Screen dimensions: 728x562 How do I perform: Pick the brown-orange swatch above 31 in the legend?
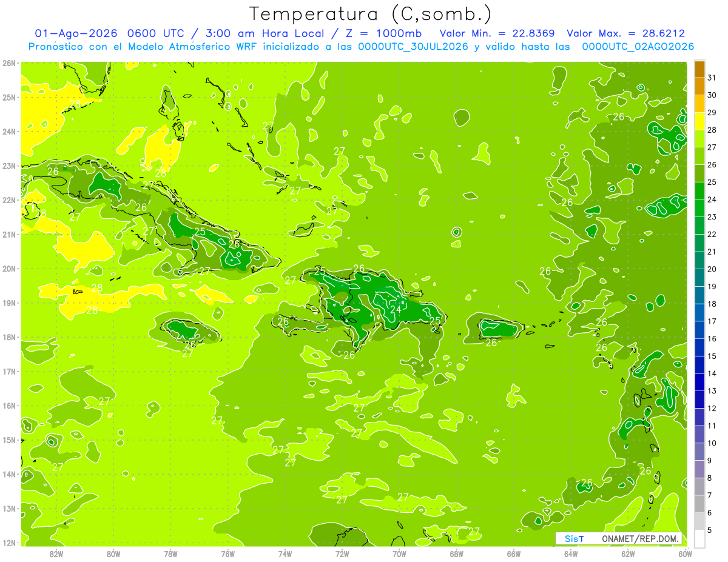[x=699, y=69]
